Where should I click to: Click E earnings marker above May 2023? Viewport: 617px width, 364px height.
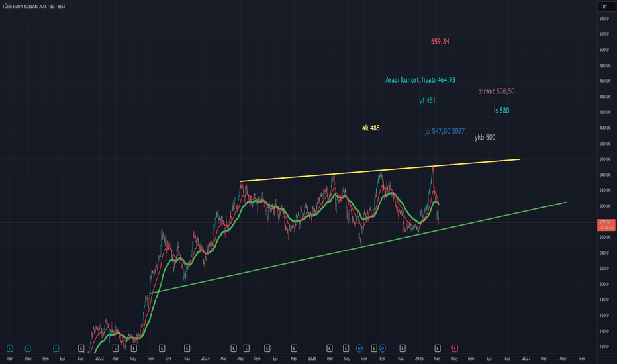coord(134,348)
